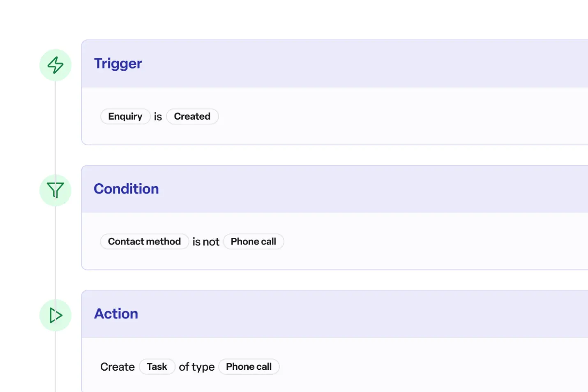Viewport: 588px width, 392px height.
Task: Change the Task type pill in Action
Action: (157, 367)
